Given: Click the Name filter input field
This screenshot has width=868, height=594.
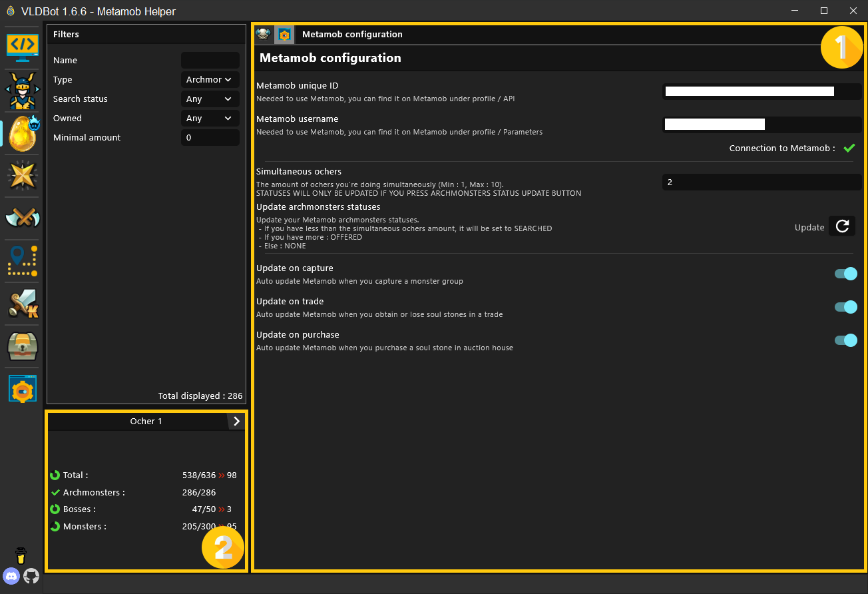Looking at the screenshot, I should (210, 60).
